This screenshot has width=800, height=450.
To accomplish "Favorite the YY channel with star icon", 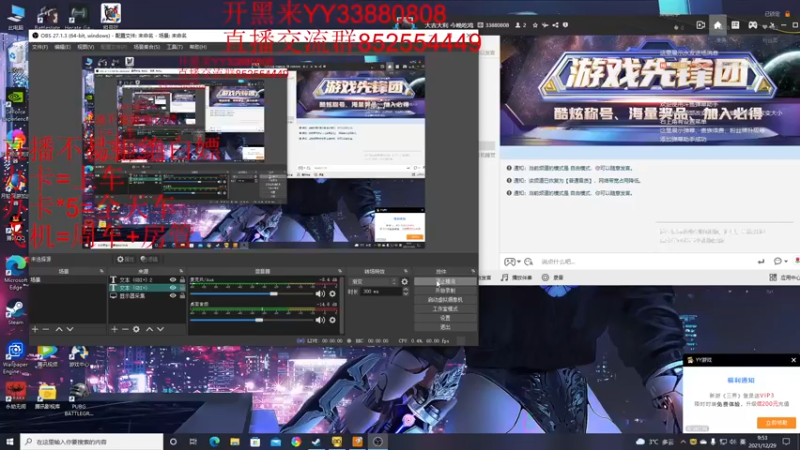I will click(535, 25).
